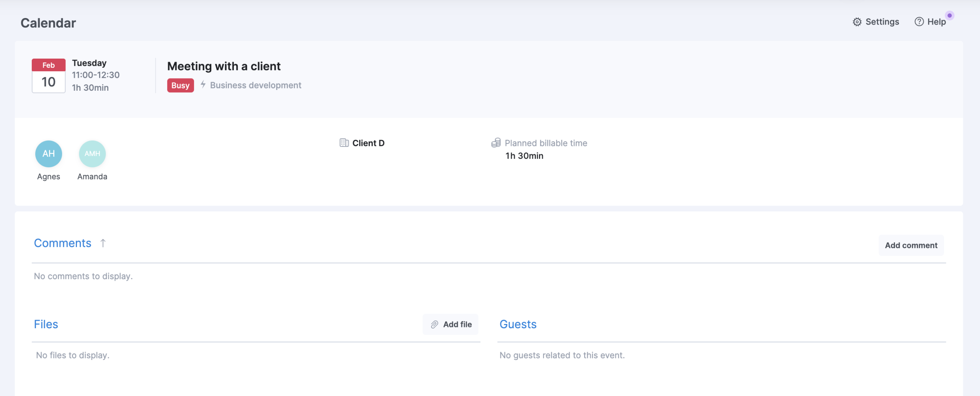Click the Help question mark icon

919,22
